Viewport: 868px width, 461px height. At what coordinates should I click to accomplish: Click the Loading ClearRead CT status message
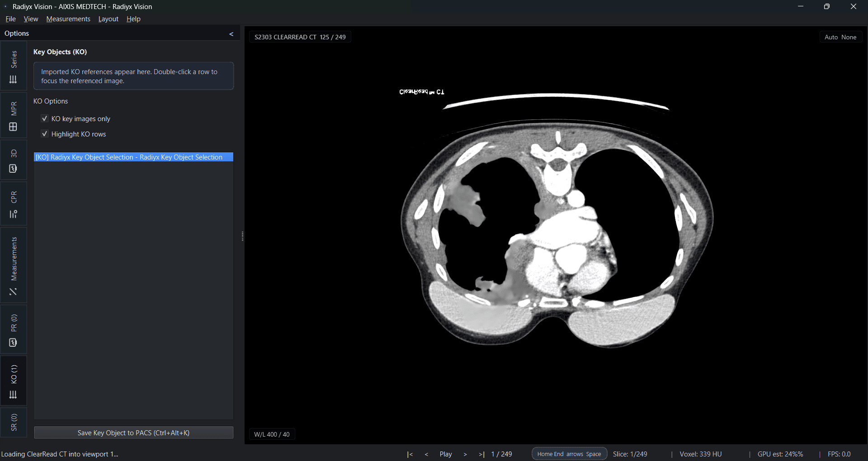click(60, 454)
